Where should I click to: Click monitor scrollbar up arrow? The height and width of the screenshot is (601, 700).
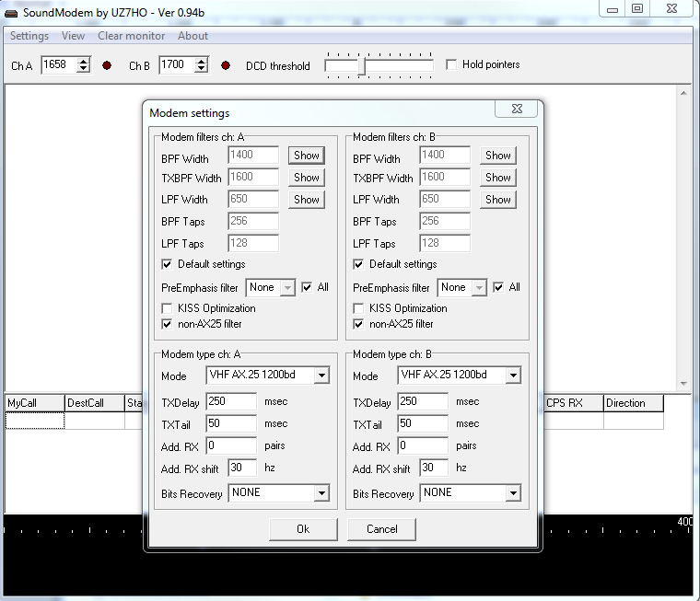click(683, 93)
